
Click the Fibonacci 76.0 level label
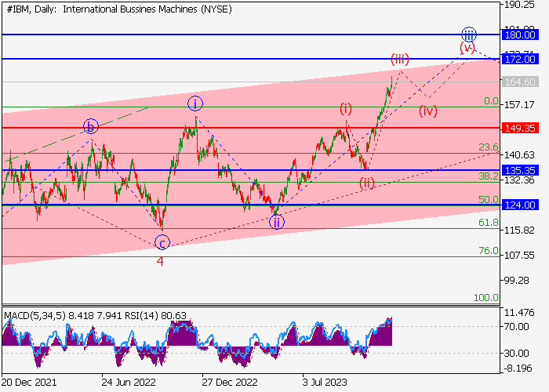[x=489, y=251]
